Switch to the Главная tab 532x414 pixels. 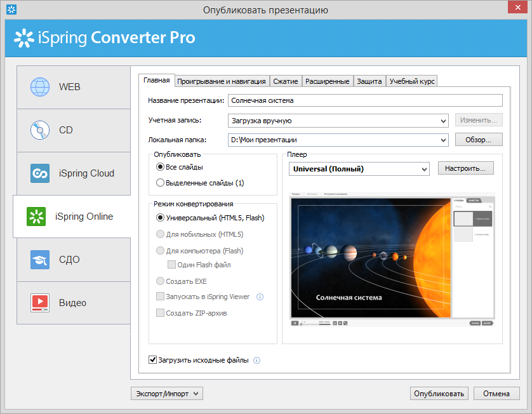157,81
